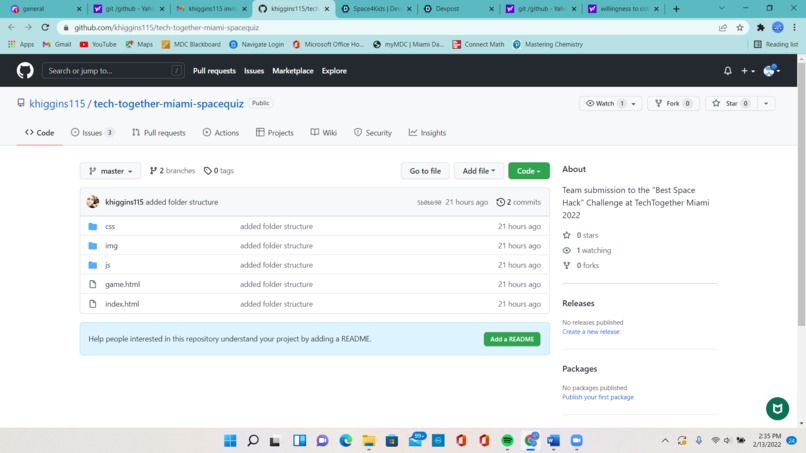The image size is (806, 453).
Task: Open the green Code dropdown
Action: pos(528,171)
